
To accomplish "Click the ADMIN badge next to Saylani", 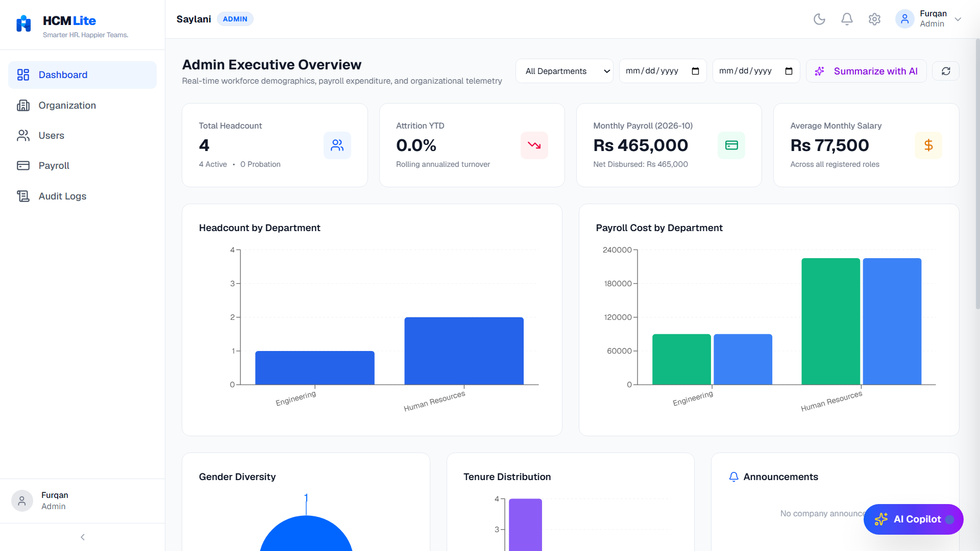I will point(235,19).
